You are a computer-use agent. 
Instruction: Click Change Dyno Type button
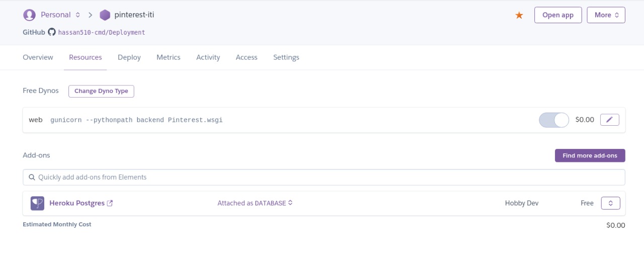(101, 91)
